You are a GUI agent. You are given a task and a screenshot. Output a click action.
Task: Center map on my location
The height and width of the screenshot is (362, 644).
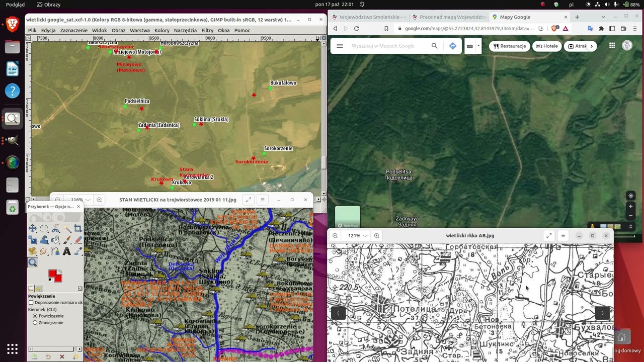coord(631,196)
